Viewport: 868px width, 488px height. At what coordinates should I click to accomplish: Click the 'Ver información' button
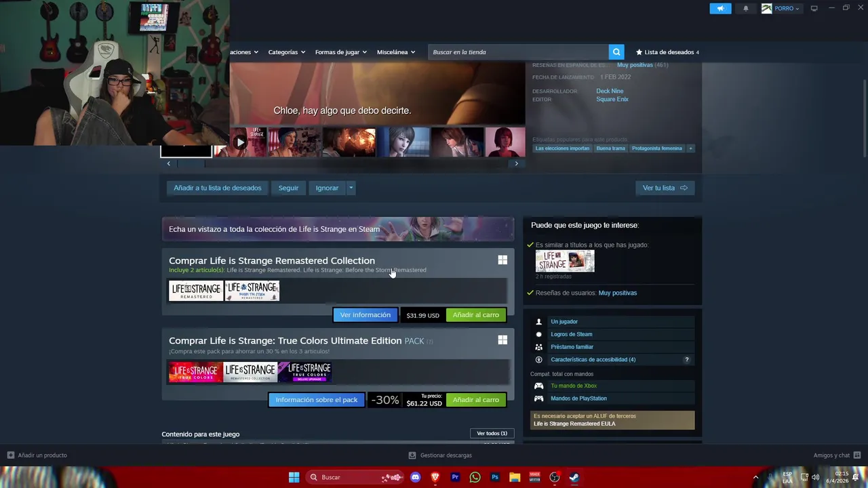point(365,315)
